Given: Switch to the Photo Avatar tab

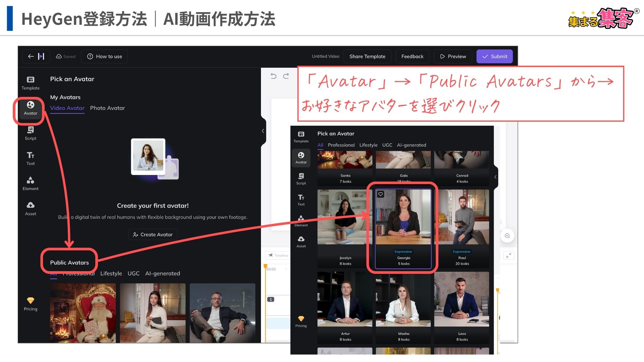Looking at the screenshot, I should click(x=107, y=108).
